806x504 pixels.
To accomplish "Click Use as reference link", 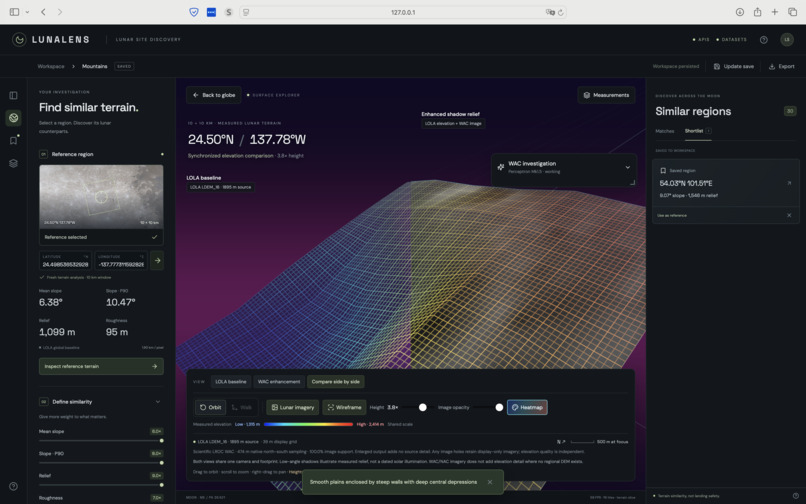I will (x=672, y=215).
